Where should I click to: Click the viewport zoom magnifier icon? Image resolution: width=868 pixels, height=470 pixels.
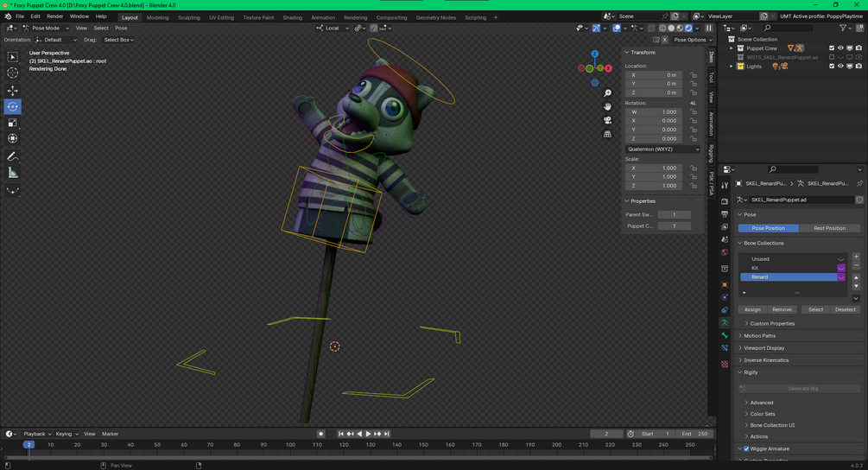click(607, 93)
